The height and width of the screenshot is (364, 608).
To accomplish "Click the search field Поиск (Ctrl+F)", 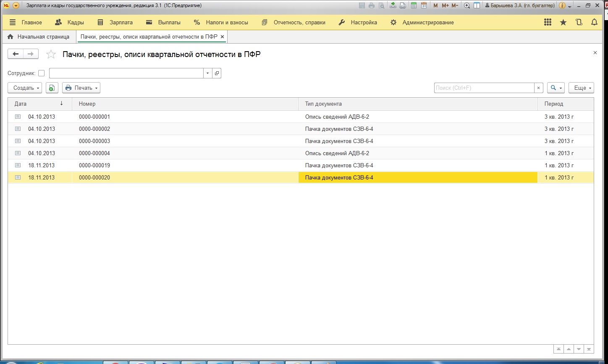I will (484, 88).
